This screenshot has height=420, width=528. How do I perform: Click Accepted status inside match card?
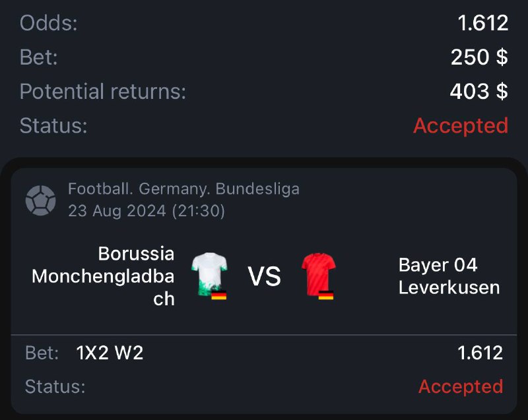click(460, 386)
